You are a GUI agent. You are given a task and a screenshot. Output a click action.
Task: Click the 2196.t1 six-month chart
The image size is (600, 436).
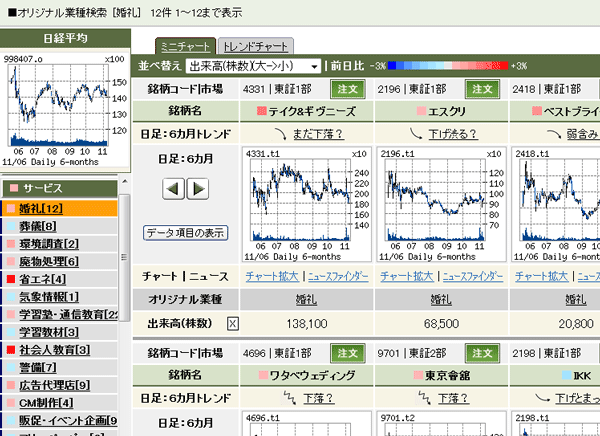point(441,204)
